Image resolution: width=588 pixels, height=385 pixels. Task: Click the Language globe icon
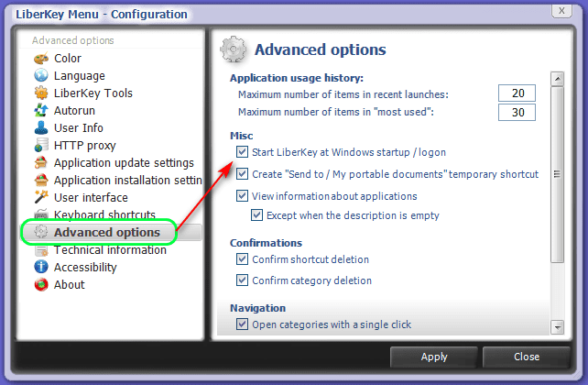pyautogui.click(x=41, y=75)
